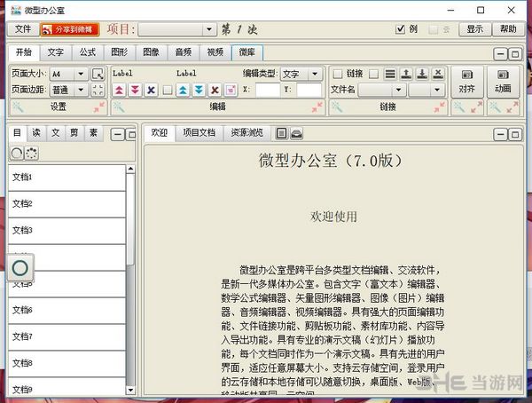Select the 读 tab in left panel
532x403 pixels.
click(36, 133)
